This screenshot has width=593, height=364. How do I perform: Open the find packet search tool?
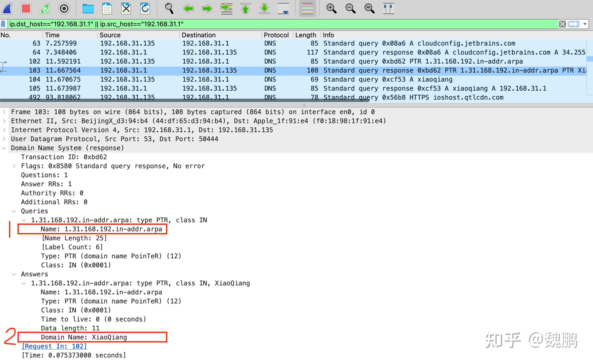click(x=169, y=9)
